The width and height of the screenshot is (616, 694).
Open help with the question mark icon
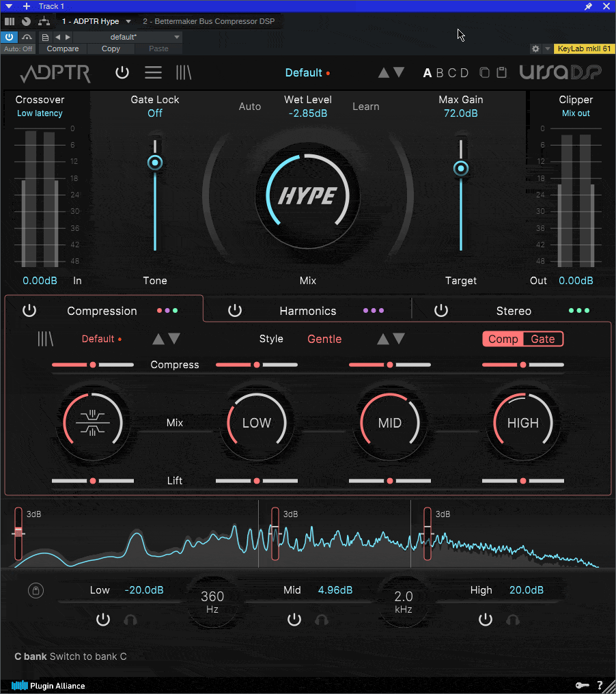point(600,686)
